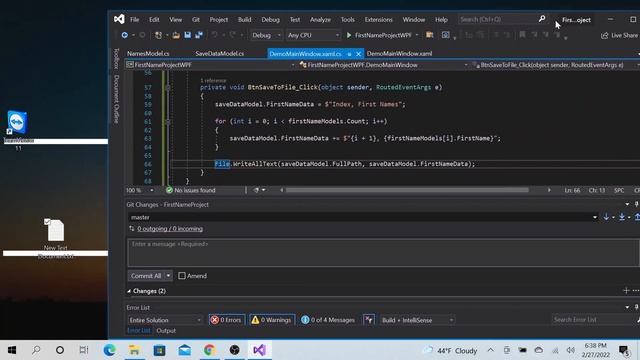The image size is (640, 360).
Task: Select the New Text Document desktop file
Action: point(56,238)
